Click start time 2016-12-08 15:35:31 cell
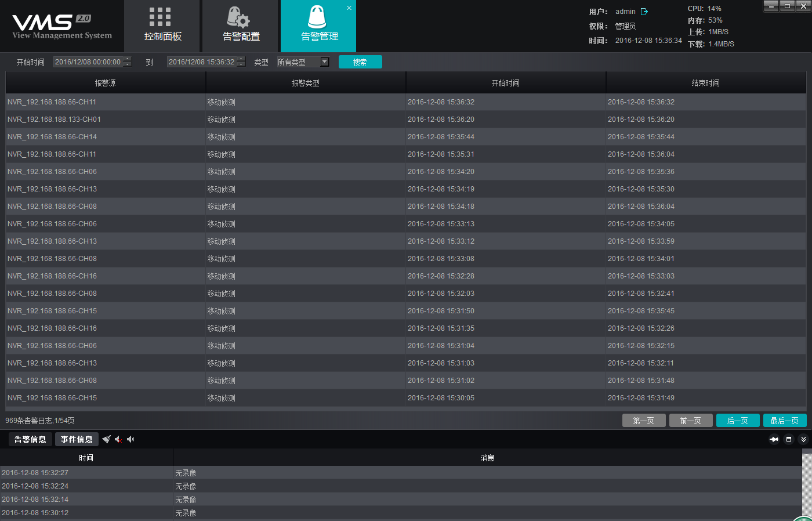The width and height of the screenshot is (812, 521). coord(506,154)
